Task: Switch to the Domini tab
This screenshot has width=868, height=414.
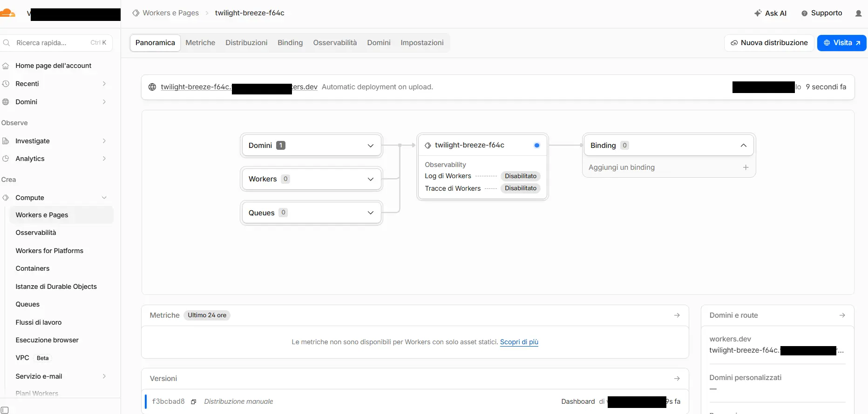Action: pyautogui.click(x=379, y=43)
